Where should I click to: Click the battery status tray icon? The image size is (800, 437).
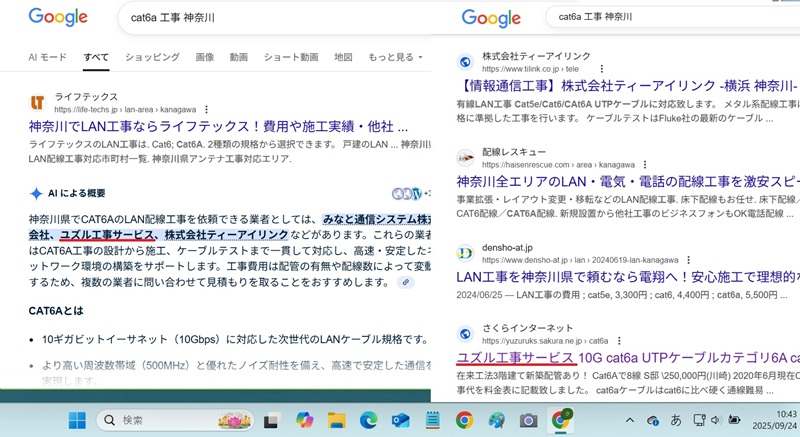click(734, 420)
